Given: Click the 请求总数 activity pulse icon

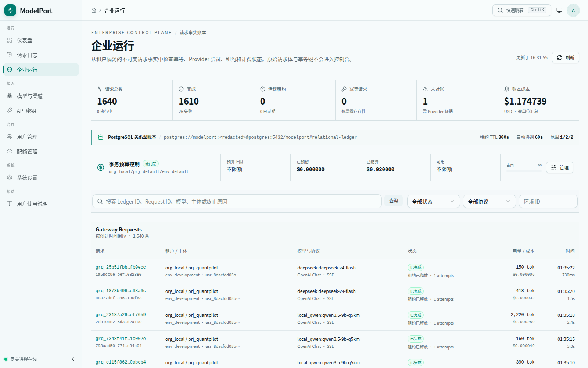Looking at the screenshot, I should pyautogui.click(x=100, y=89).
